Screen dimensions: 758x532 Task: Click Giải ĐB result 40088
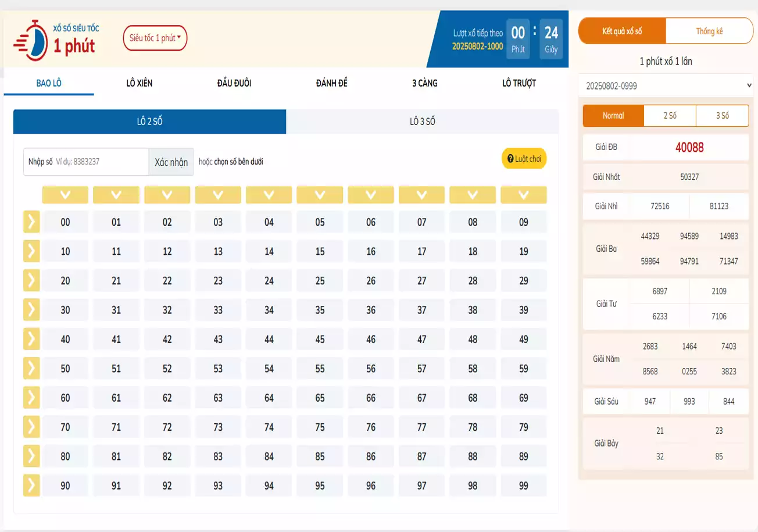[x=689, y=148]
